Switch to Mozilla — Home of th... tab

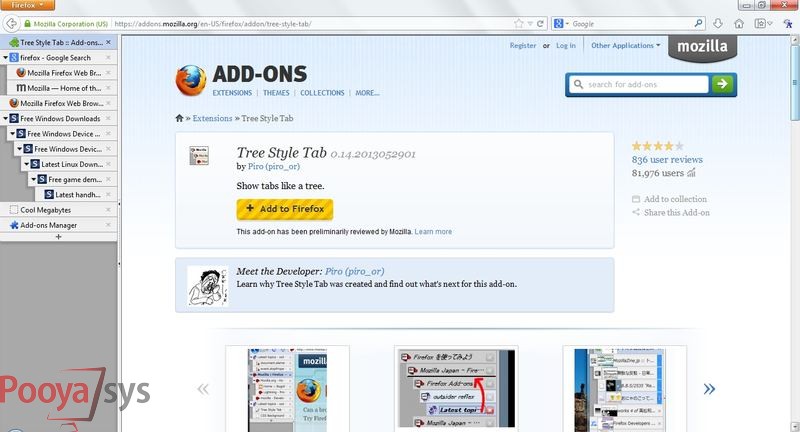click(x=62, y=88)
